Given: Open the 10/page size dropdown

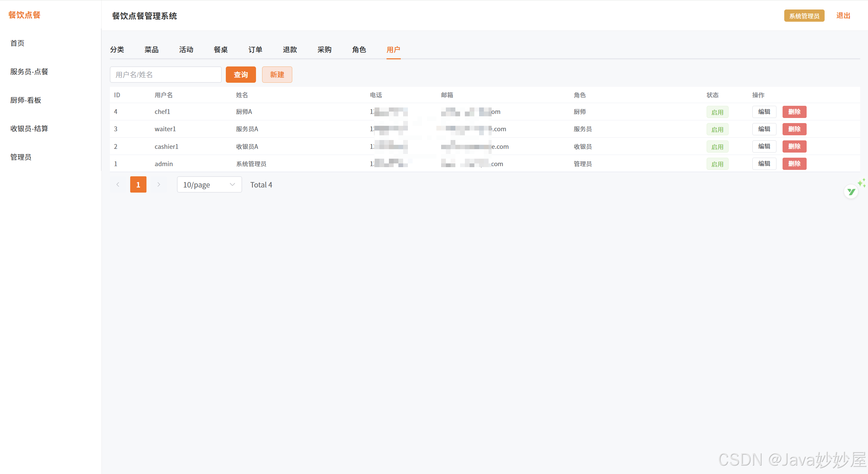Looking at the screenshot, I should pos(209,184).
